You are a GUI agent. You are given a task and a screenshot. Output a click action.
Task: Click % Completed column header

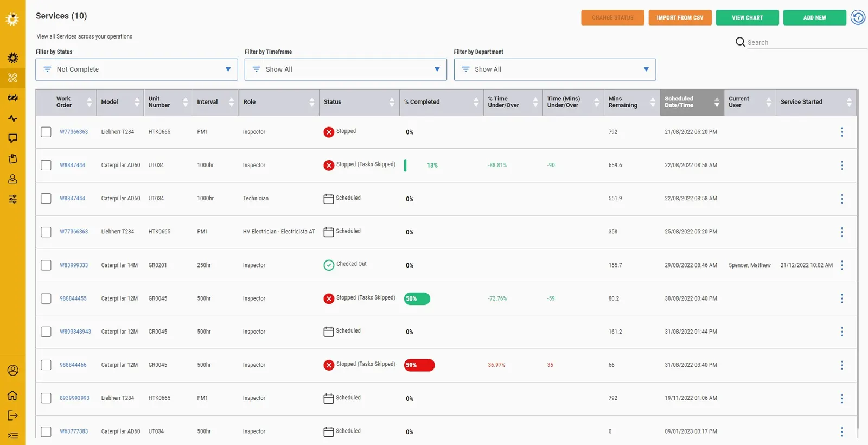(442, 102)
